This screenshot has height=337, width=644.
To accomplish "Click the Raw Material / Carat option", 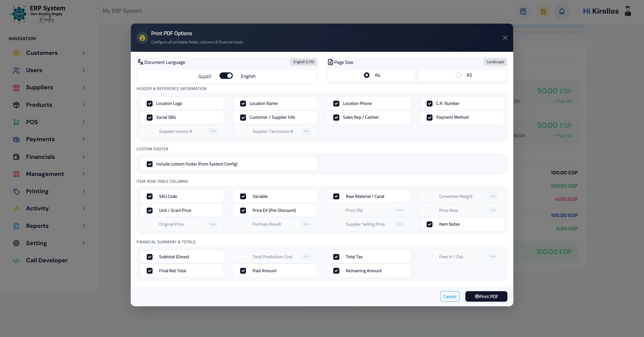I will pos(368,197).
